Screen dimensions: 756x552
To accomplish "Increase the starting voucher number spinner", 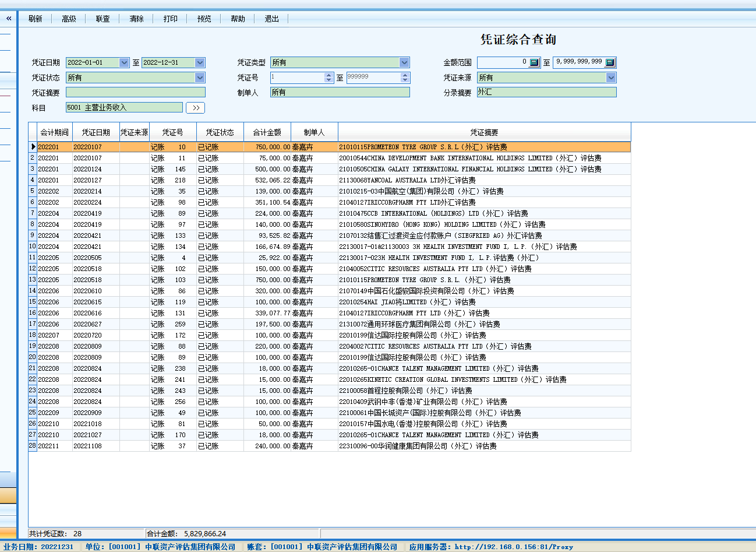I will coord(329,75).
